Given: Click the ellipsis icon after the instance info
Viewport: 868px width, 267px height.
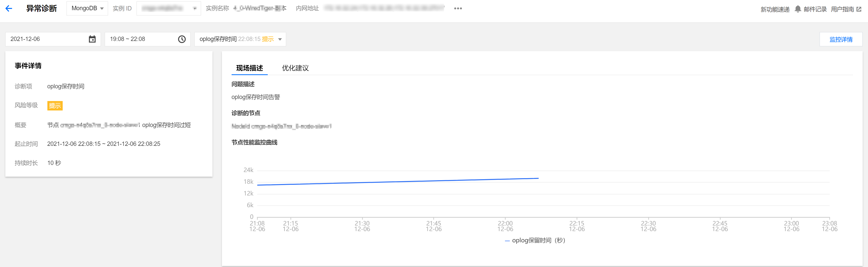Looking at the screenshot, I should click(x=458, y=8).
